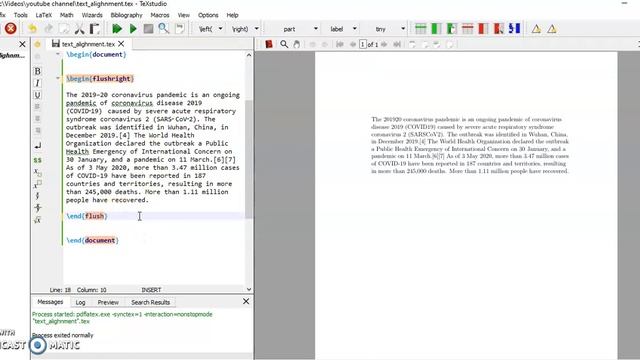Image resolution: width=640 pixels, height=360 pixels.
Task: Open the Tools menu
Action: pos(20,15)
